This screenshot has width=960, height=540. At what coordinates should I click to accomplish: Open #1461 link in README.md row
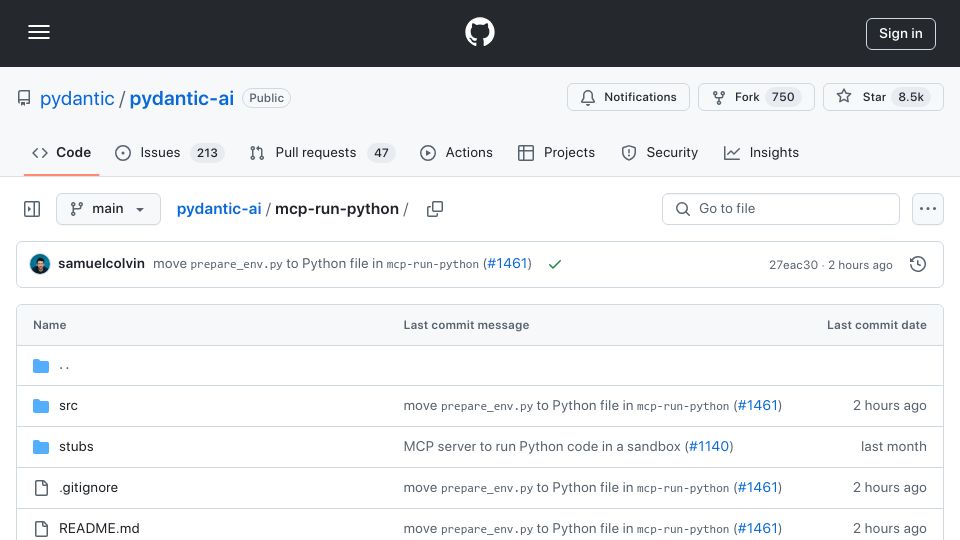[x=757, y=529]
